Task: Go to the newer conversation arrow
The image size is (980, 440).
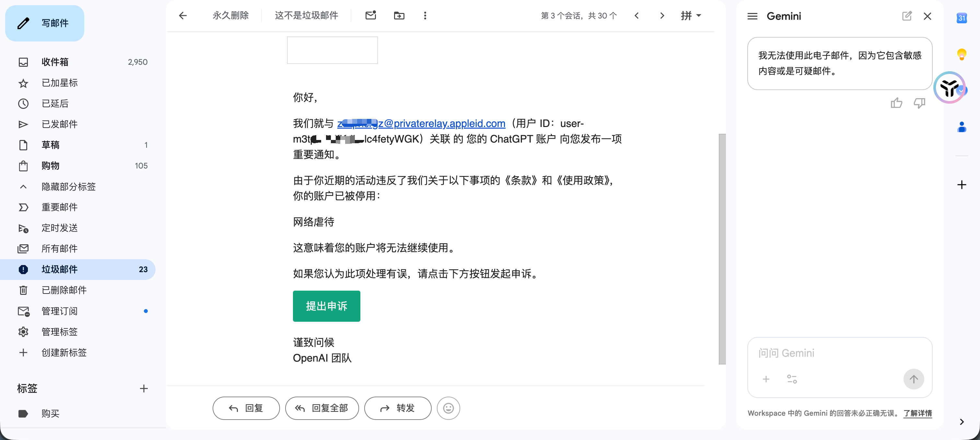Action: 637,16
